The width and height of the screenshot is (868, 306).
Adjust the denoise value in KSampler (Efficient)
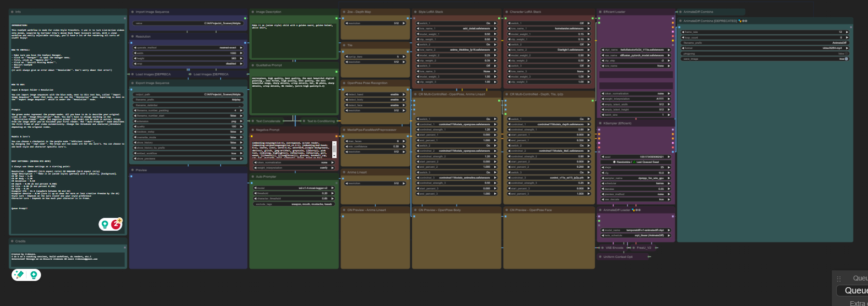[636, 189]
